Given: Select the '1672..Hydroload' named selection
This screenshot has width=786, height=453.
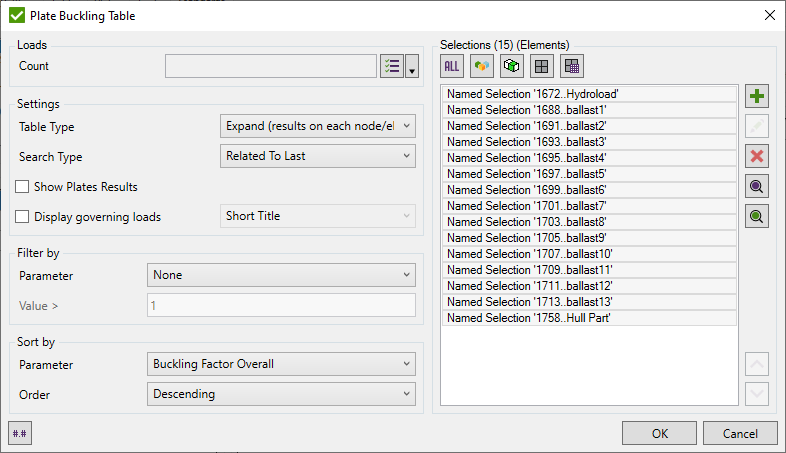Looking at the screenshot, I should point(588,94).
